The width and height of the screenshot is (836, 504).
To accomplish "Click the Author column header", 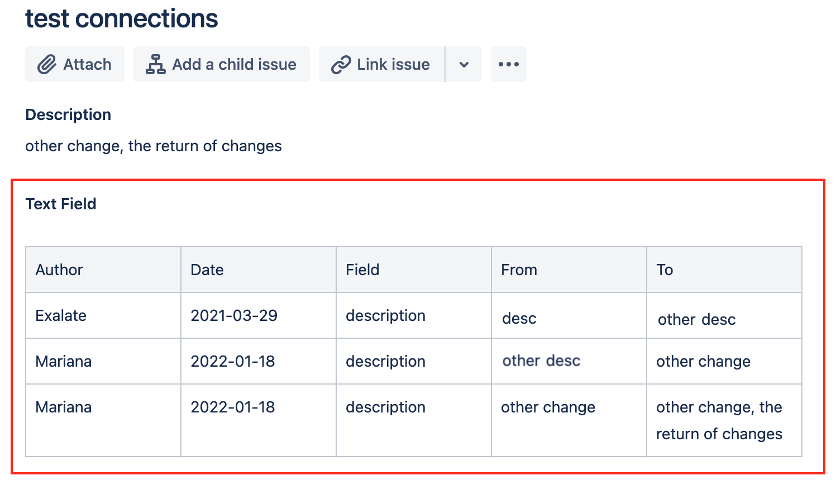I will pos(59,270).
